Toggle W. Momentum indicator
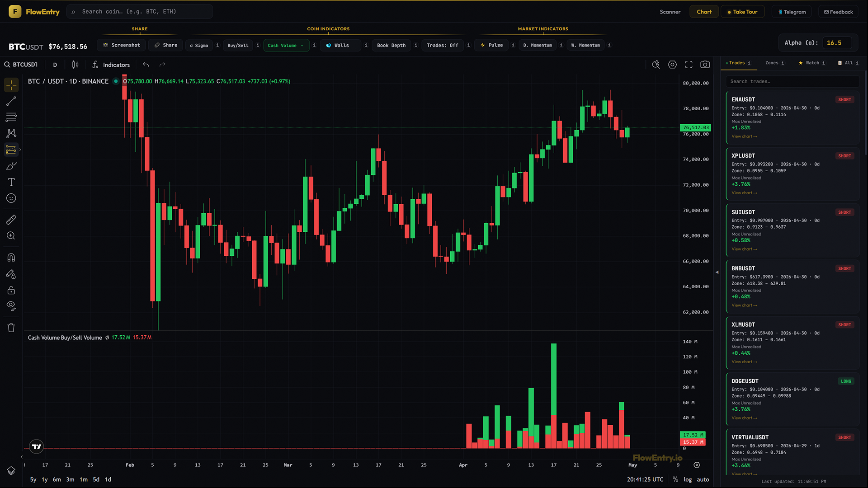 [585, 45]
